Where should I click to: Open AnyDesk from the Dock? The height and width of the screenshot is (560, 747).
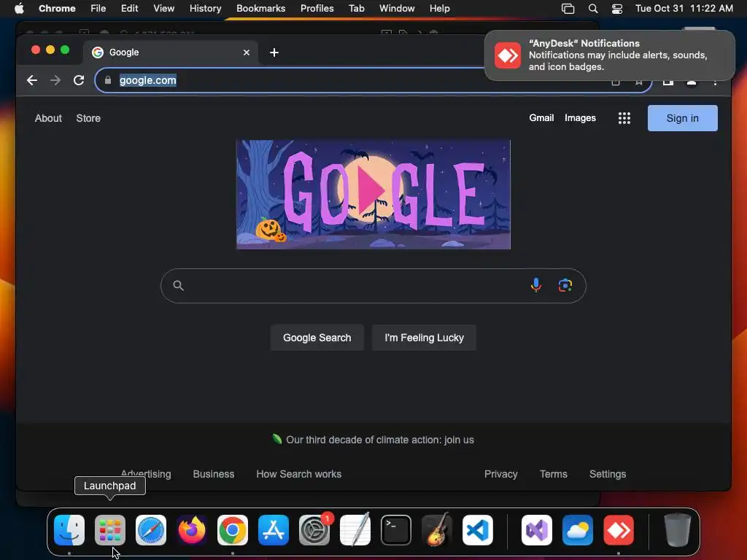(x=619, y=529)
